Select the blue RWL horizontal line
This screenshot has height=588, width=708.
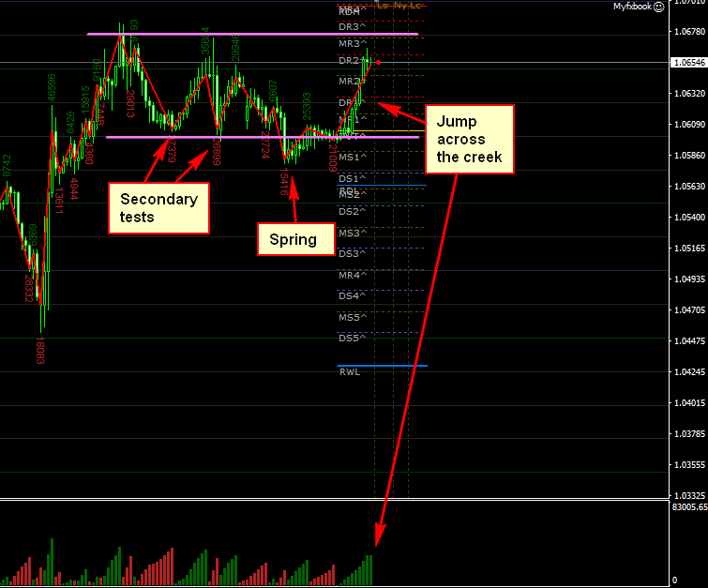(x=382, y=366)
